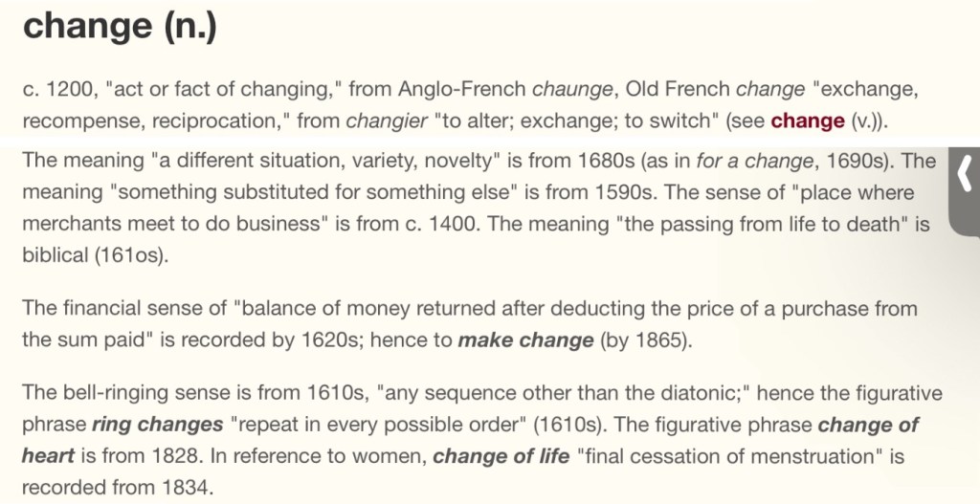Click the bold phrase "make change"
Image resolution: width=980 pixels, height=504 pixels.
526,340
